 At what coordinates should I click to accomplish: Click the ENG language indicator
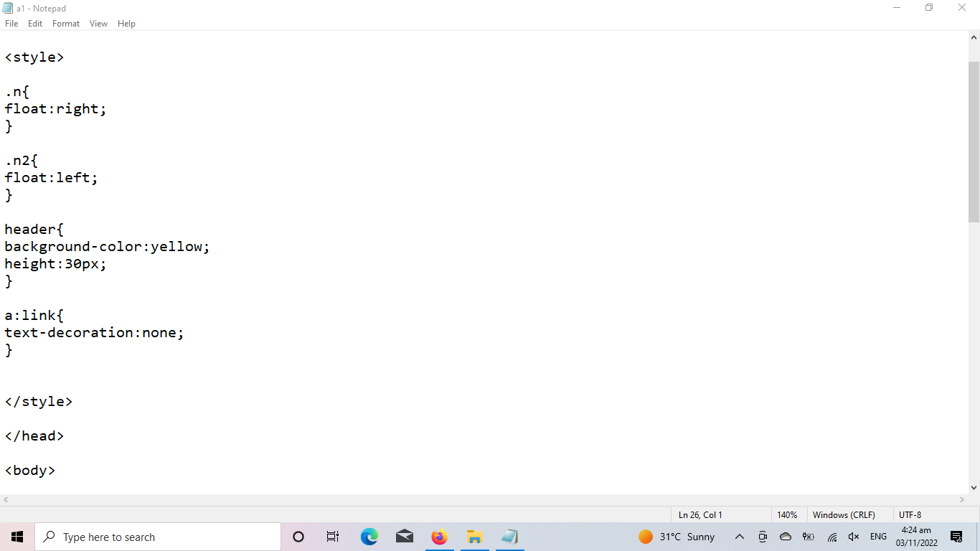coord(878,537)
